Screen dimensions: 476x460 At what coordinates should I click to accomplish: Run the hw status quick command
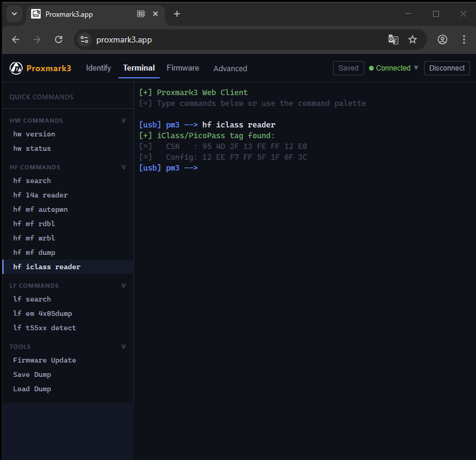click(x=68, y=148)
